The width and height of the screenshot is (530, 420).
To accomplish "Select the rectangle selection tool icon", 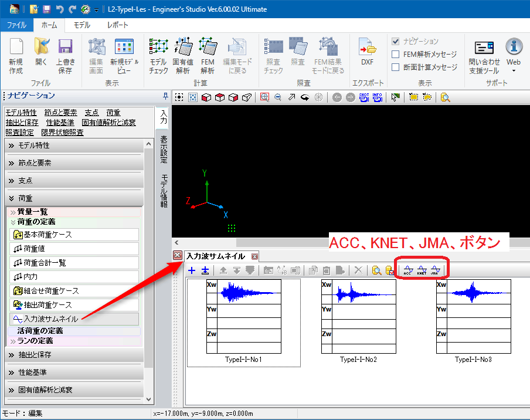I will pyautogui.click(x=413, y=97).
